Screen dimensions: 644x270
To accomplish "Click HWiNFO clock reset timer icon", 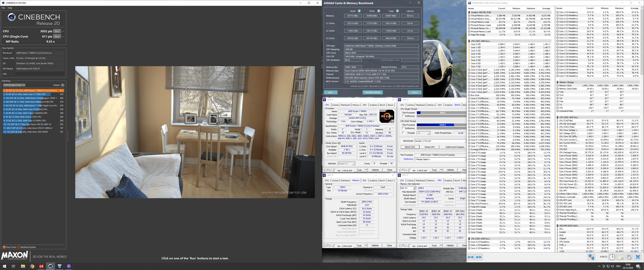I will (x=612, y=257).
